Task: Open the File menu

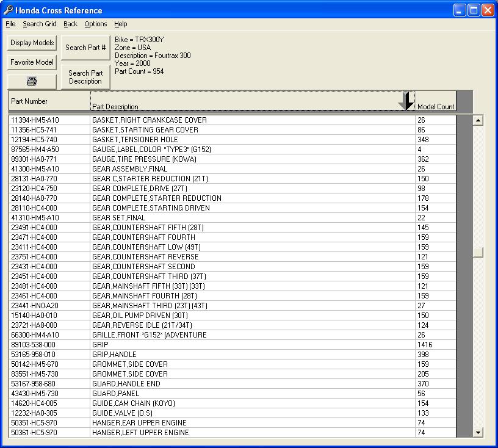Action: (10, 24)
